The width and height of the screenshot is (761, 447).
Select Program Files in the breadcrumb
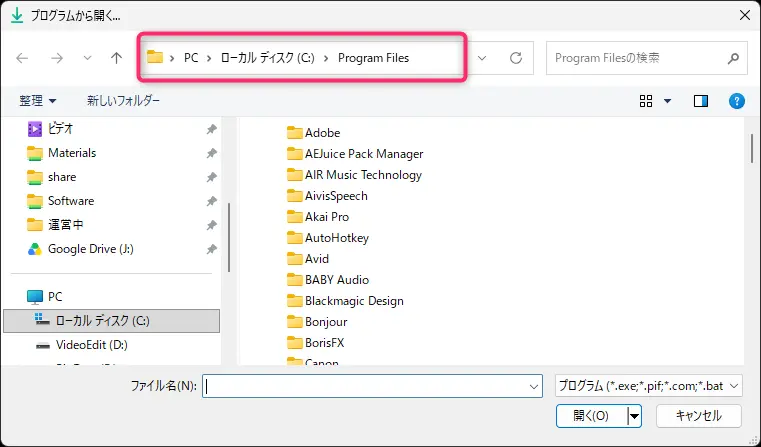374,58
